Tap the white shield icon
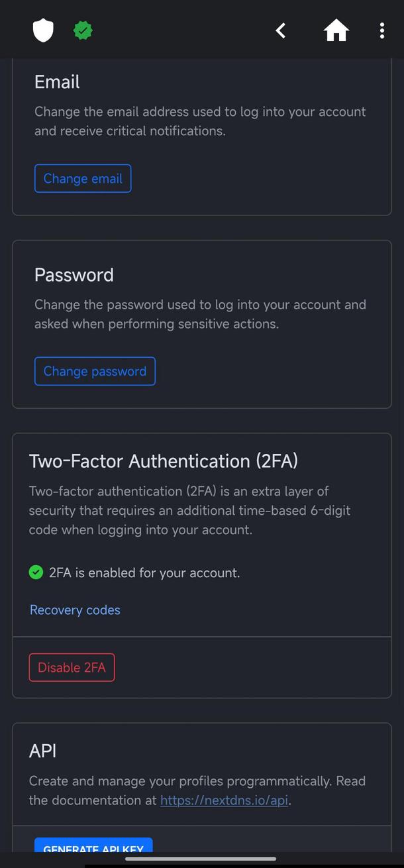 click(43, 30)
